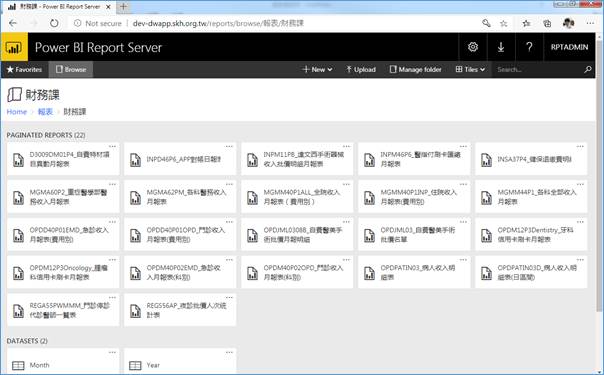604x375 pixels.
Task: Click the browser address bar URL
Action: coord(218,23)
